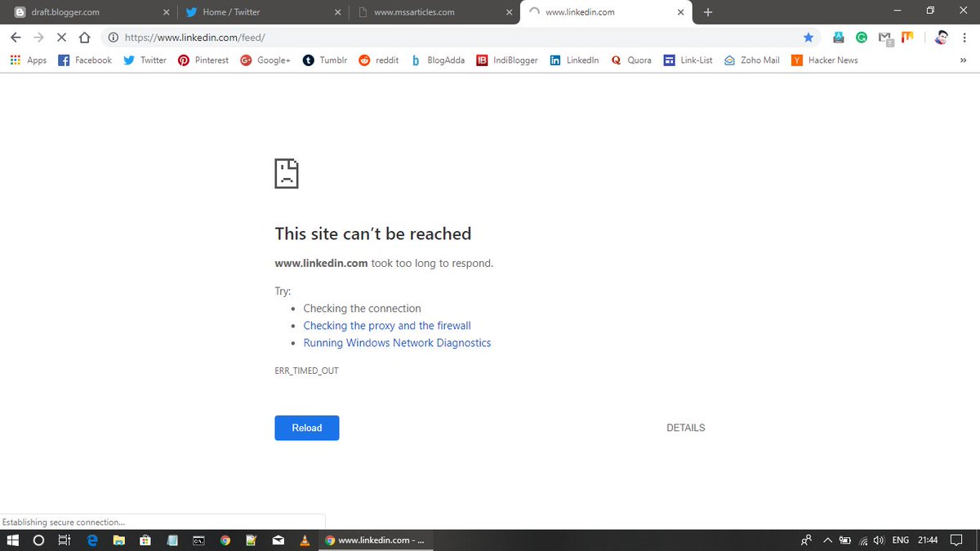Select the www.linkedin.com Chrome taskbar window

[x=376, y=540]
